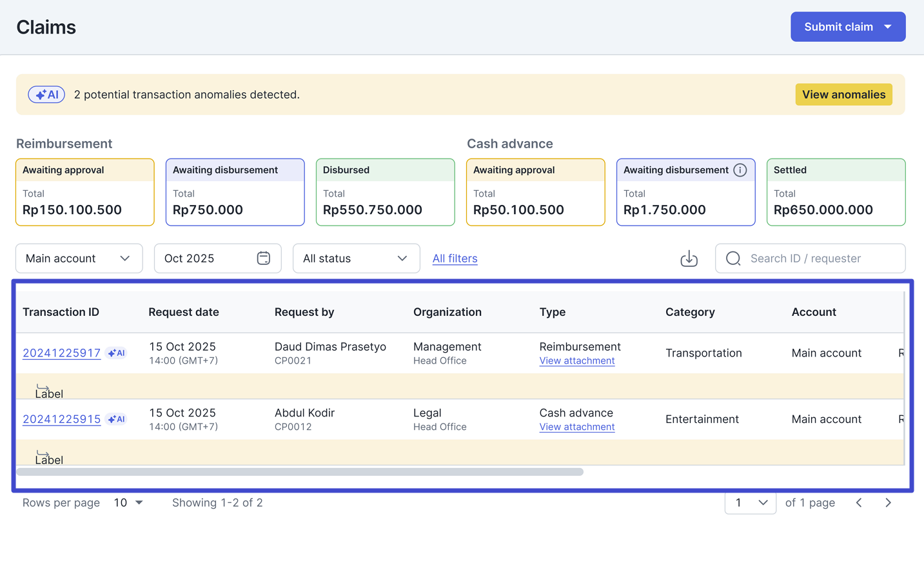
Task: Open the All filters link
Action: pyautogui.click(x=455, y=259)
